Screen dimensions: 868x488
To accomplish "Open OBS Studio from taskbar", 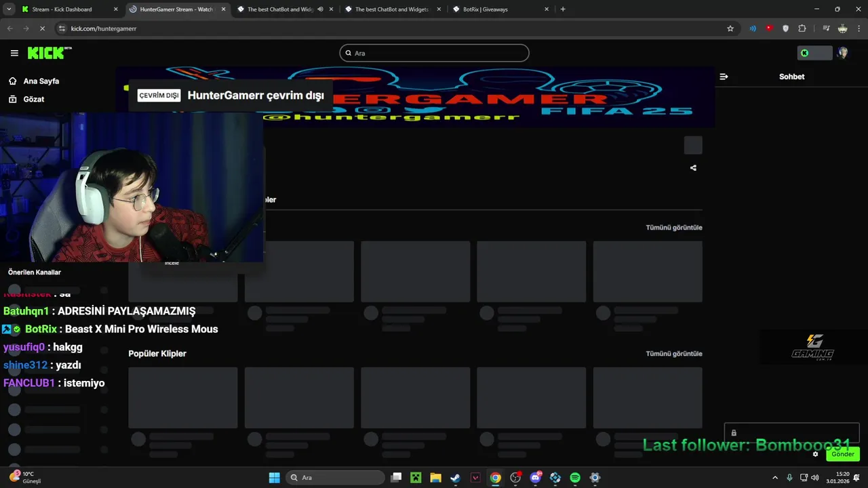I will pyautogui.click(x=515, y=478).
